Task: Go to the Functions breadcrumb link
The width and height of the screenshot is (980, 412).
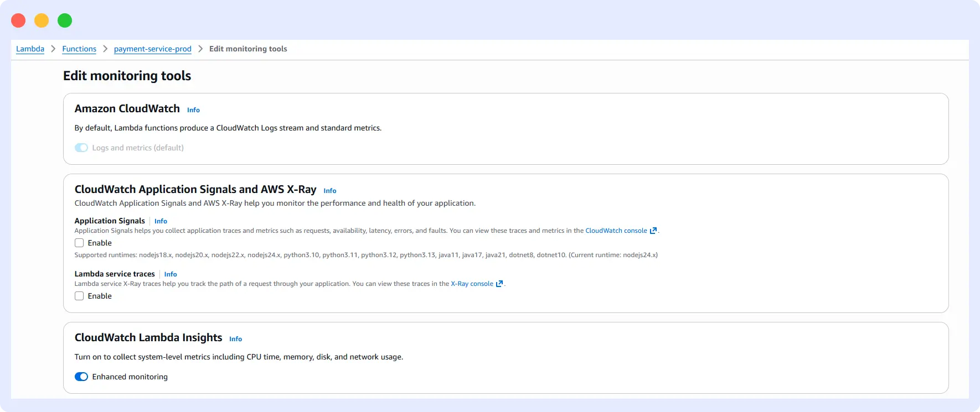Action: pos(79,49)
